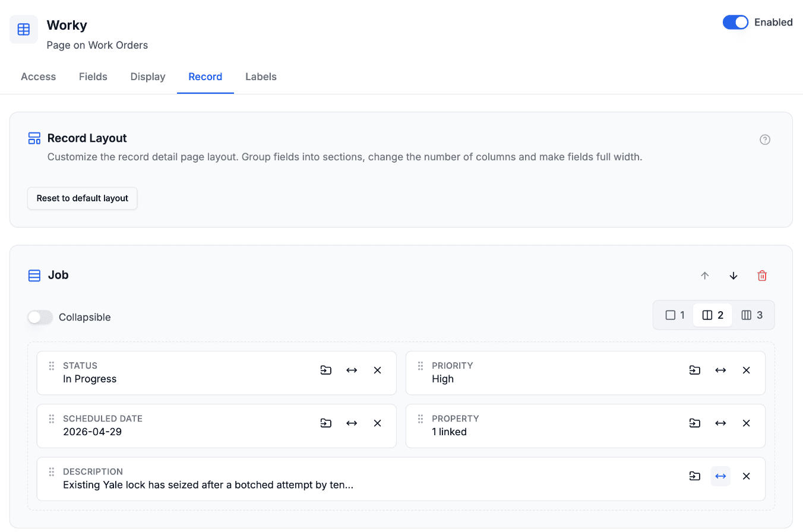The height and width of the screenshot is (532, 803).
Task: Toggle full width for Status field
Action: point(352,370)
